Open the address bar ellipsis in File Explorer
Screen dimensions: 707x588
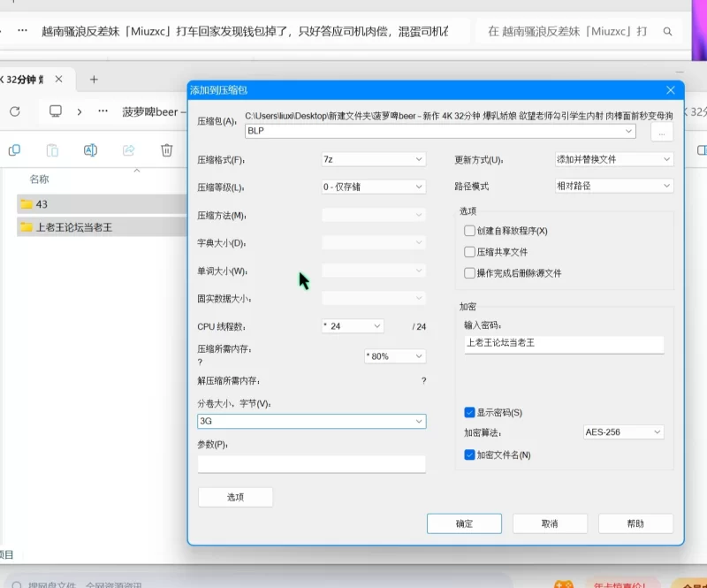103,111
